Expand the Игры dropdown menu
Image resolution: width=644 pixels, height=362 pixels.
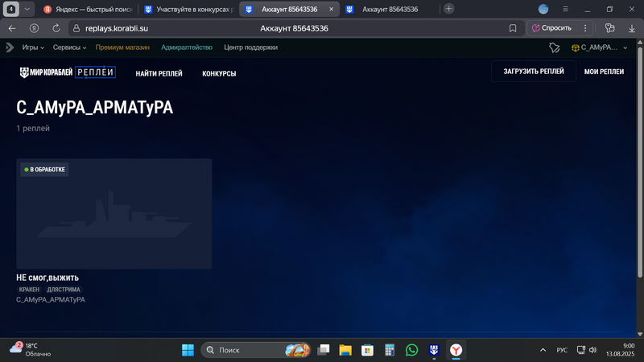(33, 47)
